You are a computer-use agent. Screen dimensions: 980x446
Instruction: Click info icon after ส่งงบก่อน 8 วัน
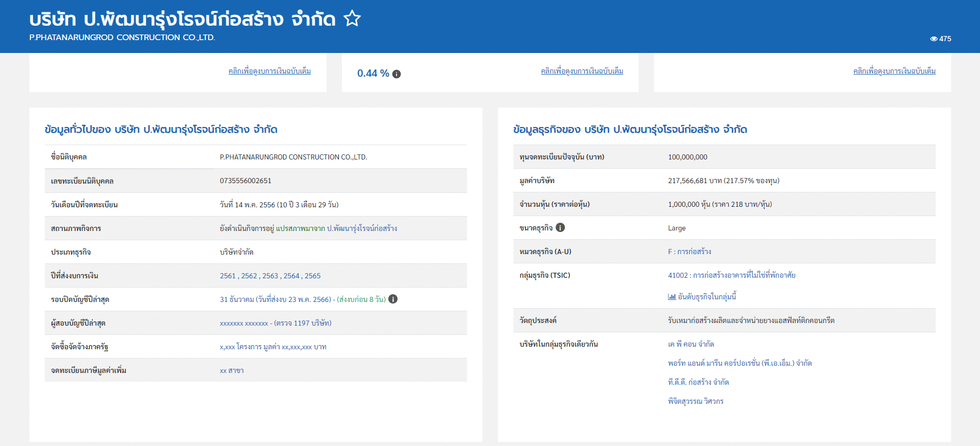(393, 299)
